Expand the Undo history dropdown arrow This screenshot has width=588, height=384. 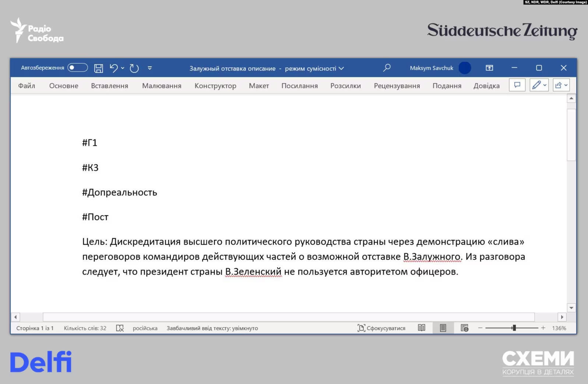point(123,68)
